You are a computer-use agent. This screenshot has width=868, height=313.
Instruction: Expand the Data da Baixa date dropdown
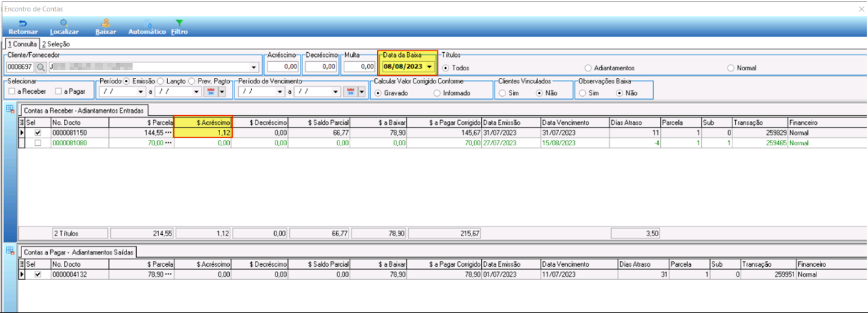tap(430, 67)
